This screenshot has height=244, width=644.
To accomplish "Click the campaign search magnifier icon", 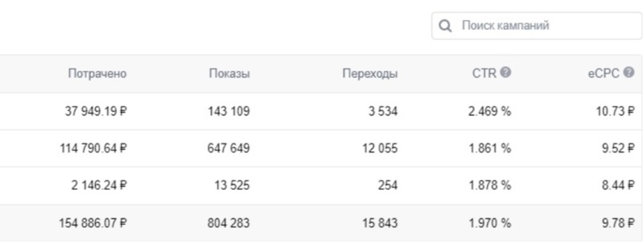I will [446, 25].
